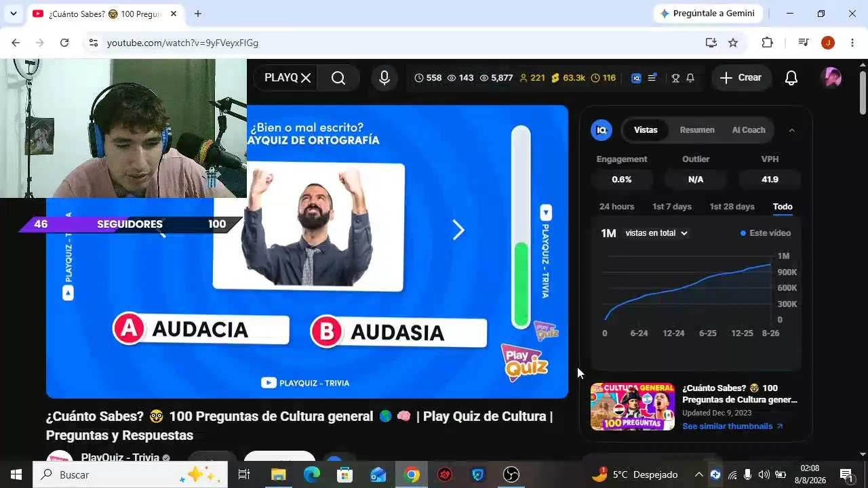Image resolution: width=868 pixels, height=488 pixels.
Task: Click the '100 PREGUNTAS' video thumbnail
Action: click(x=633, y=407)
